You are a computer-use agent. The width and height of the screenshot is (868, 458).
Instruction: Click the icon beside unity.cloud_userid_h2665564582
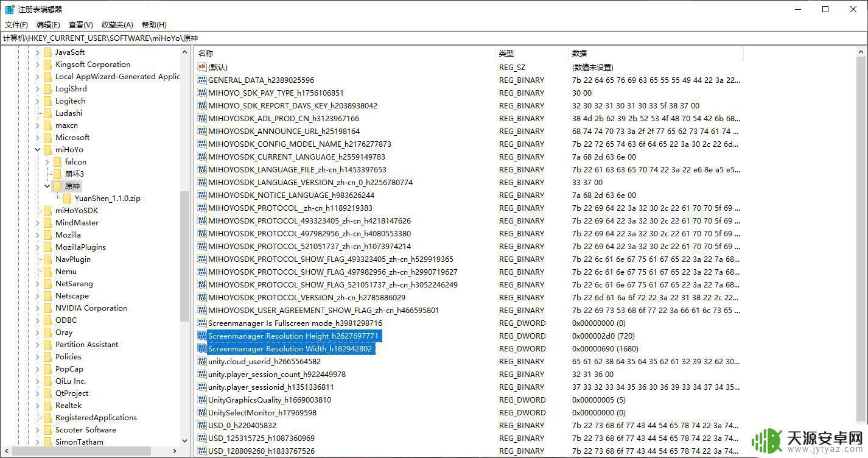[202, 361]
